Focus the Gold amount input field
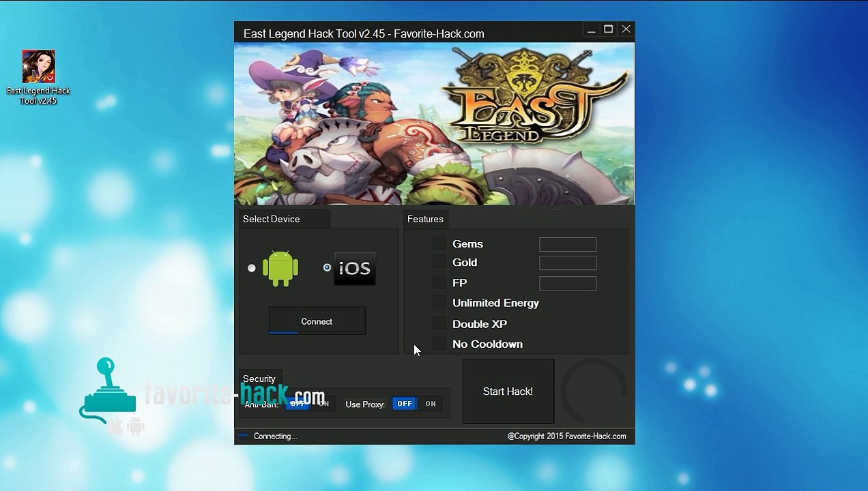This screenshot has width=868, height=491. coord(568,263)
